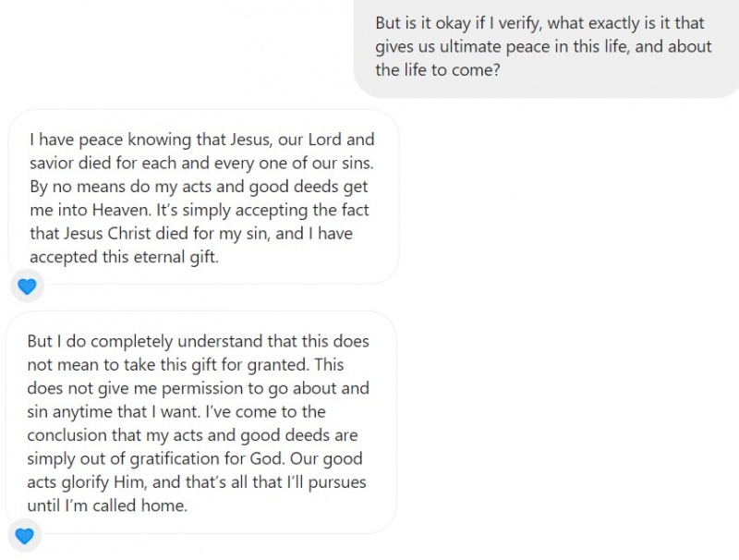Viewport: 739px width, 560px height.
Task: Click the line 'conclusion that my acts and good deeds'
Action: 192,435
